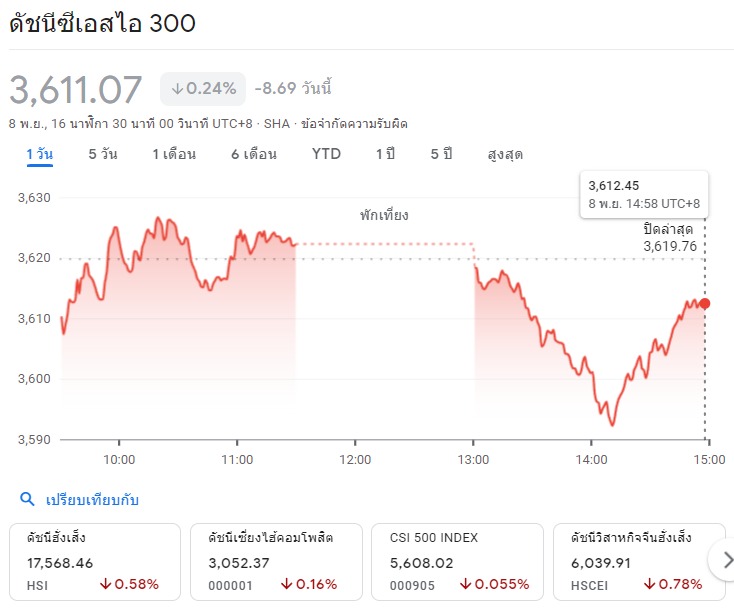
Task: Open the CSI 500 INDEX card
Action: coord(457,562)
